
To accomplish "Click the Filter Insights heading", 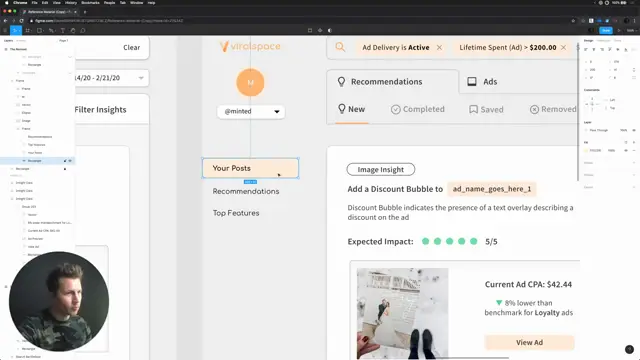I will 100,109.
